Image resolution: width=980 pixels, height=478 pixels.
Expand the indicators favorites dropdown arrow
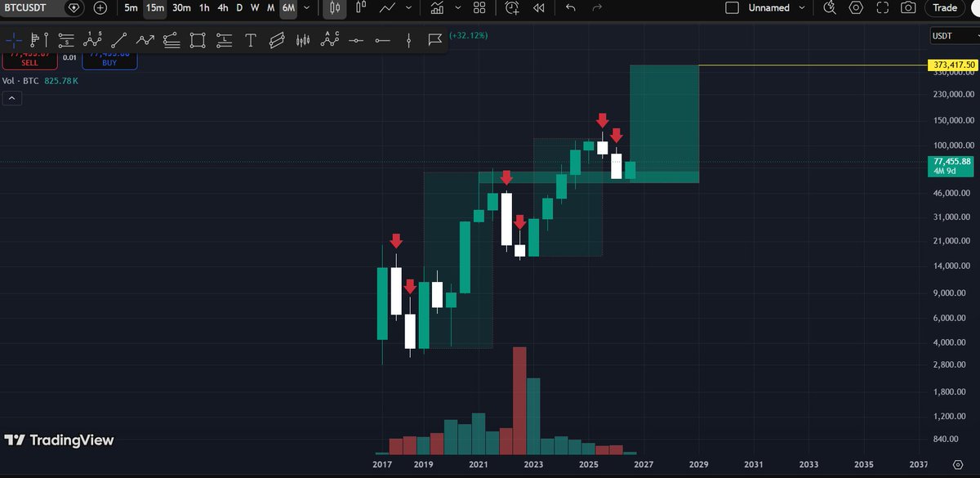pyautogui.click(x=458, y=7)
